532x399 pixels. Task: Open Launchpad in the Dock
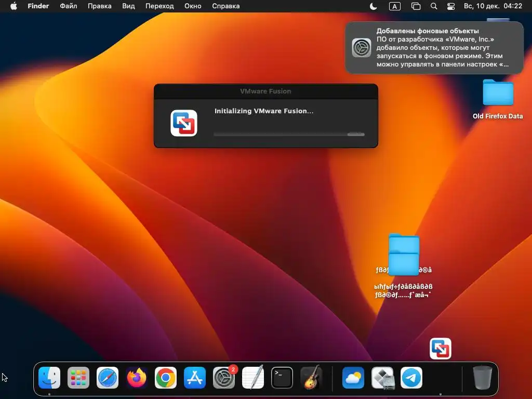pyautogui.click(x=78, y=378)
